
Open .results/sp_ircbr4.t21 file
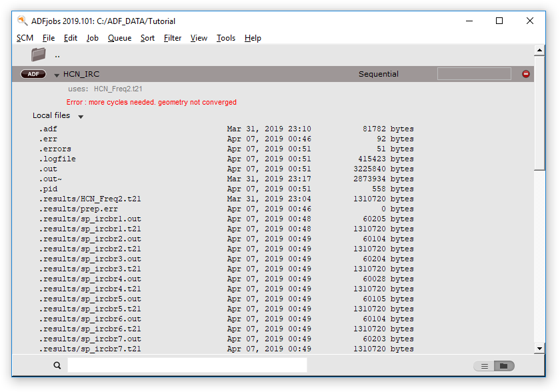(90, 289)
